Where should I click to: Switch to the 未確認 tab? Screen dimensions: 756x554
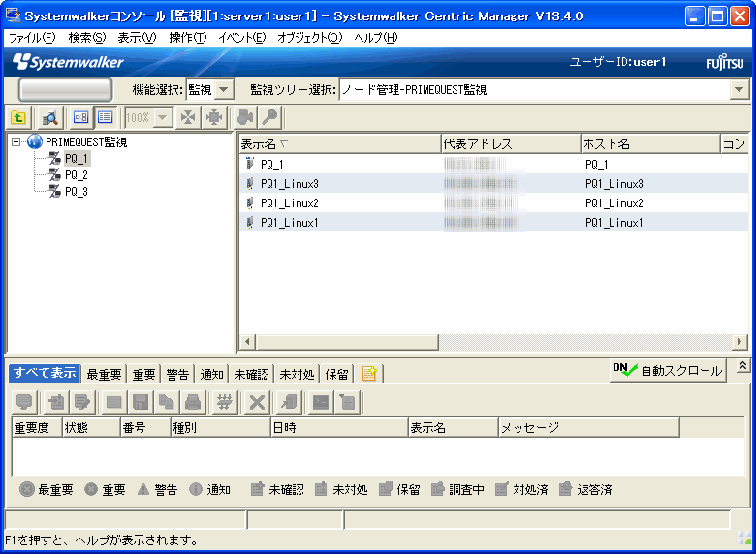(252, 374)
